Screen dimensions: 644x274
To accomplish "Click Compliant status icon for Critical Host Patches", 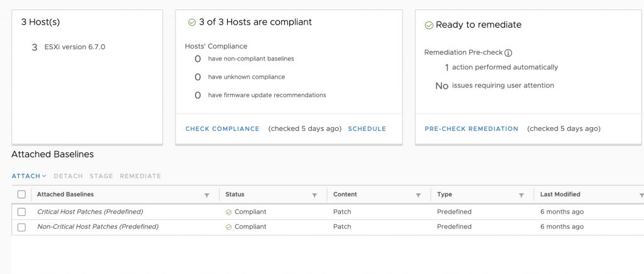I will [229, 212].
